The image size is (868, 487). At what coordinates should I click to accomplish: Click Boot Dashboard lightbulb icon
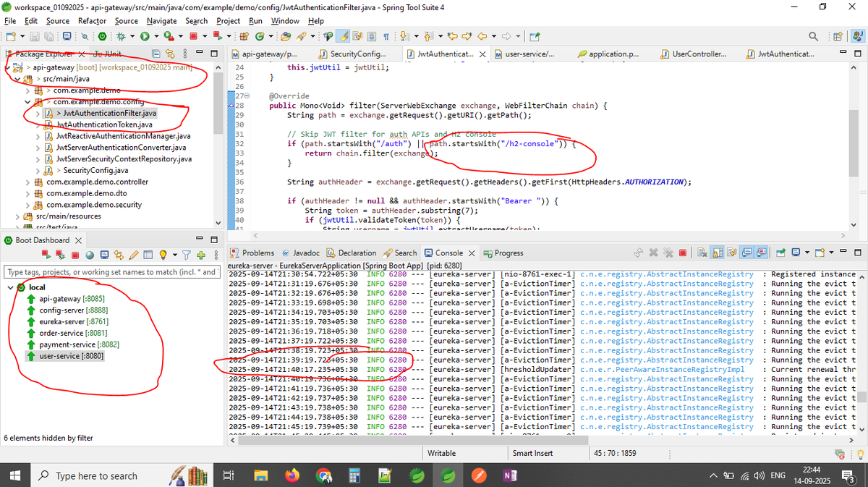163,254
